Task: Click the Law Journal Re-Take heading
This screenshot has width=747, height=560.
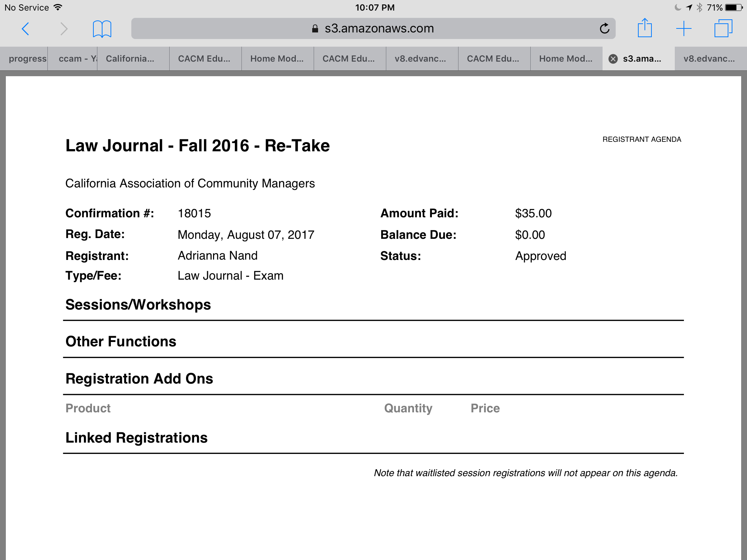Action: click(x=197, y=145)
